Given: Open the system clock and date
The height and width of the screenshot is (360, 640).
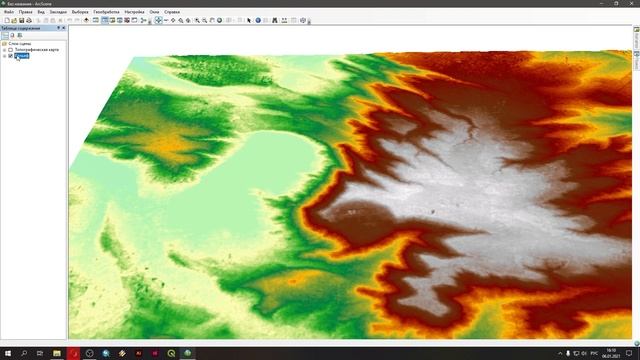Looking at the screenshot, I should point(611,353).
